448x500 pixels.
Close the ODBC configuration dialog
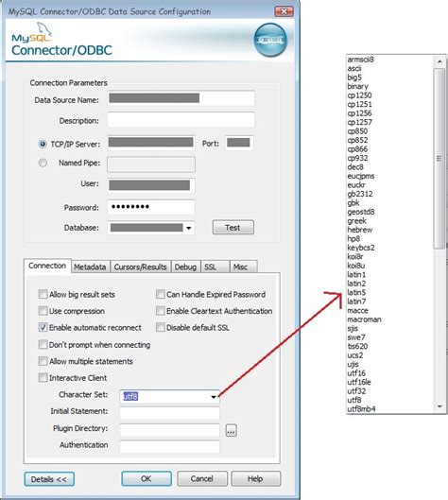(284, 11)
